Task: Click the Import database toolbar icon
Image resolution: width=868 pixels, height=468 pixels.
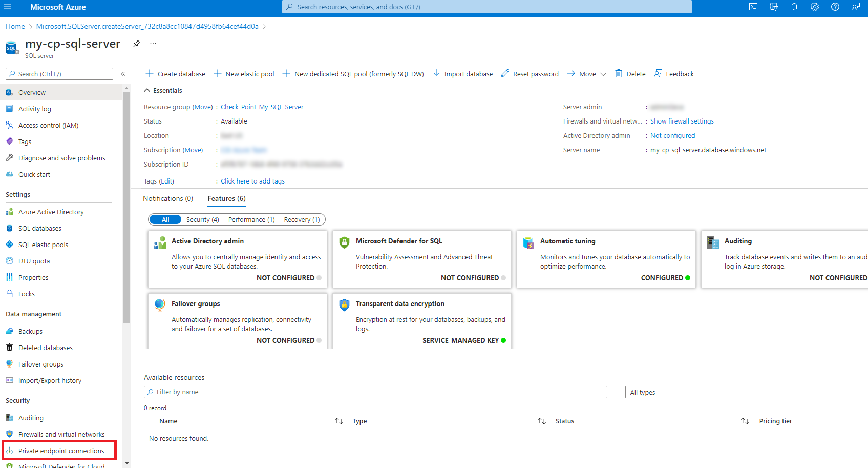Action: [x=436, y=74]
